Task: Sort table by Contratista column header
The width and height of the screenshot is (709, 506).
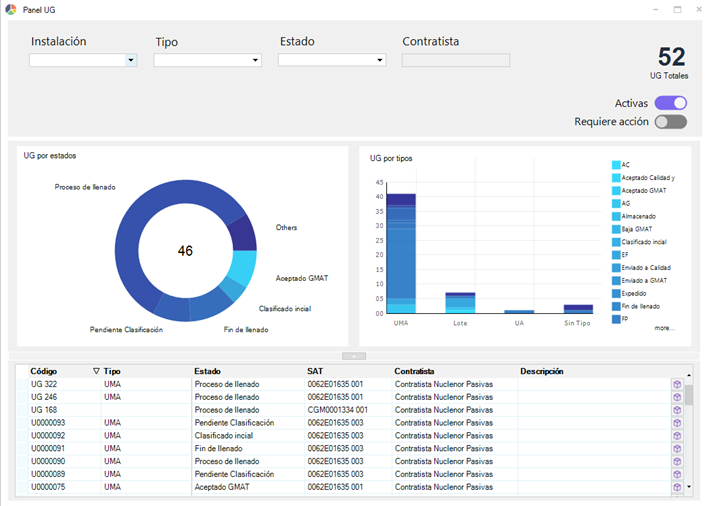Action: tap(414, 371)
